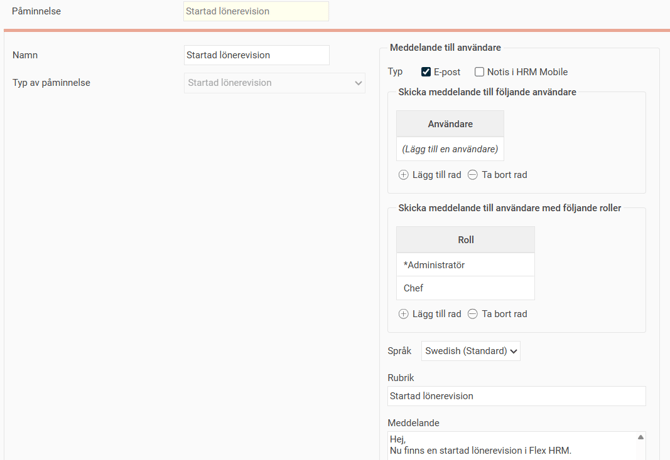Viewport: 670px width, 460px height.
Task: Click the plus icon to add a user row
Action: click(x=404, y=175)
